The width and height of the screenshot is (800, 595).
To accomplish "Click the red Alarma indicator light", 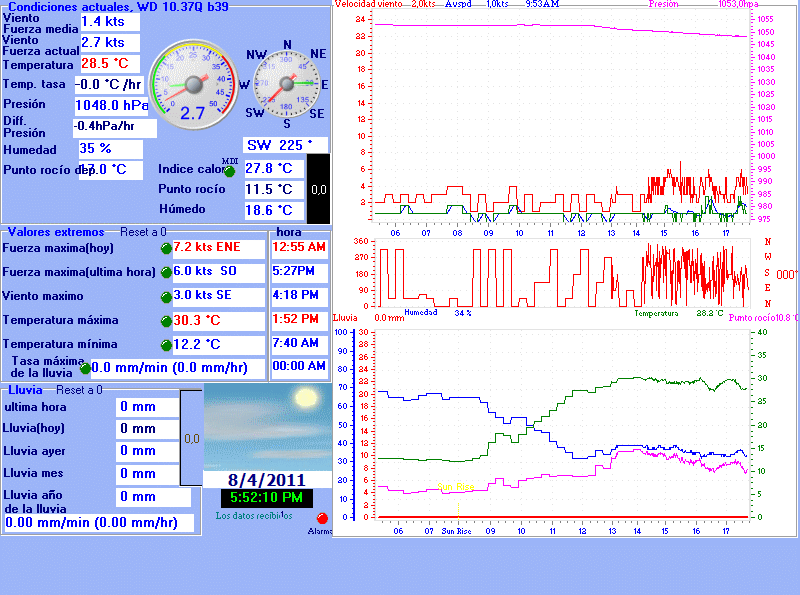I will 322,519.
